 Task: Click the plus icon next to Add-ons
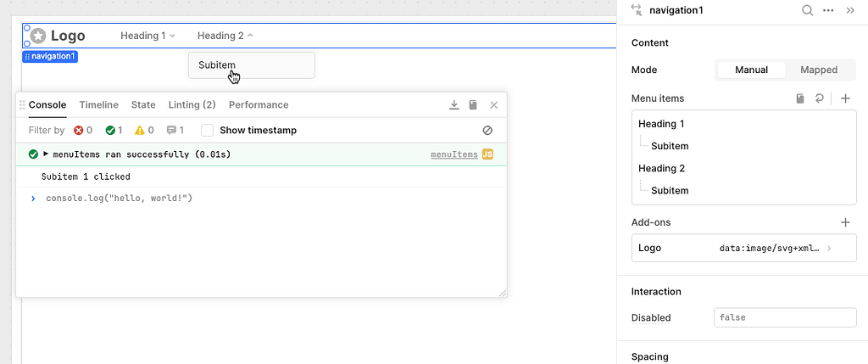coord(845,222)
